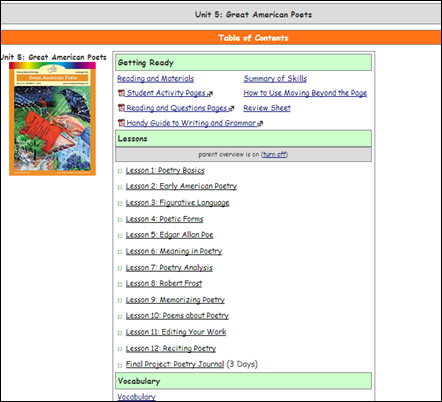Turn off the parent overview

(274, 154)
